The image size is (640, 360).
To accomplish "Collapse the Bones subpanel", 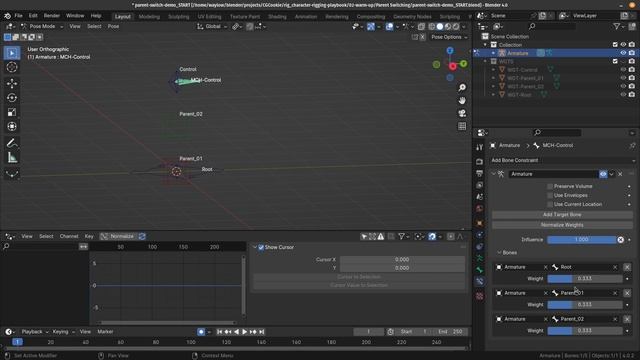I will coord(499,253).
